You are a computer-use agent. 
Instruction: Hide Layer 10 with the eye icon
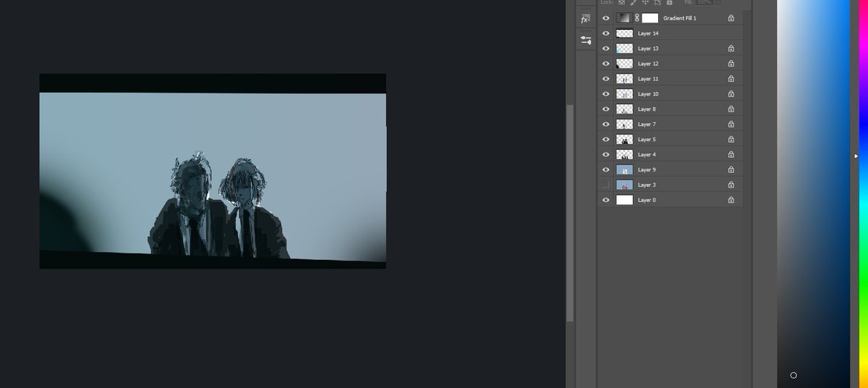coord(606,94)
